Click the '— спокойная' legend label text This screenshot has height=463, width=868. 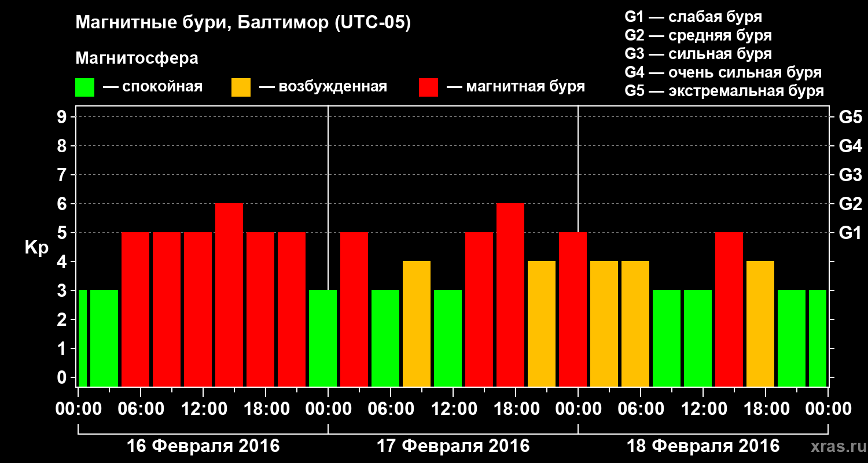tap(153, 87)
